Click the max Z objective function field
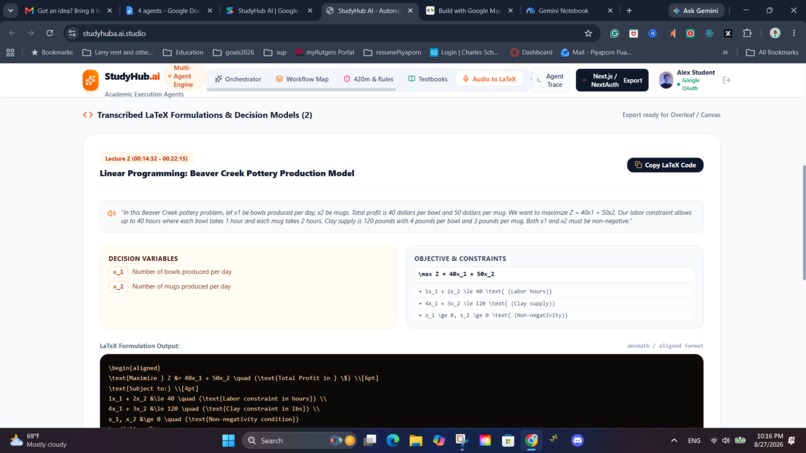806x453 pixels. point(554,274)
